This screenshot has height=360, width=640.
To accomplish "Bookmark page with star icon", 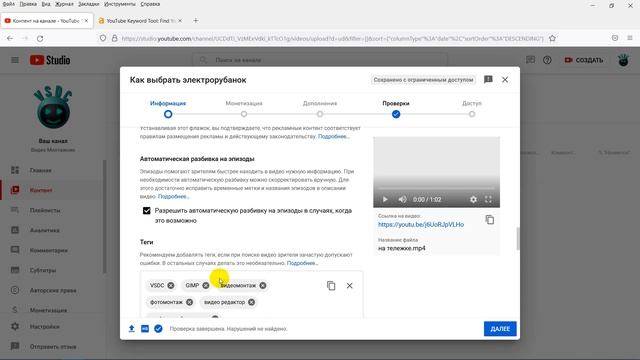I will click(552, 38).
